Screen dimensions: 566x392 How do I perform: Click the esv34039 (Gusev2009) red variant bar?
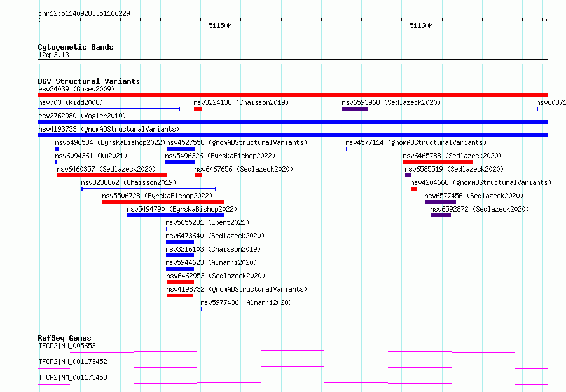coord(293,95)
